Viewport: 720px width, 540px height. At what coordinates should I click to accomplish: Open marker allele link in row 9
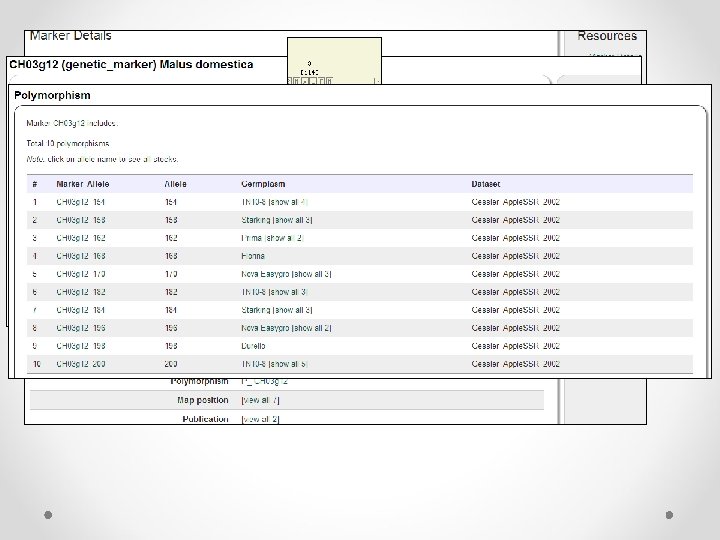[81, 346]
